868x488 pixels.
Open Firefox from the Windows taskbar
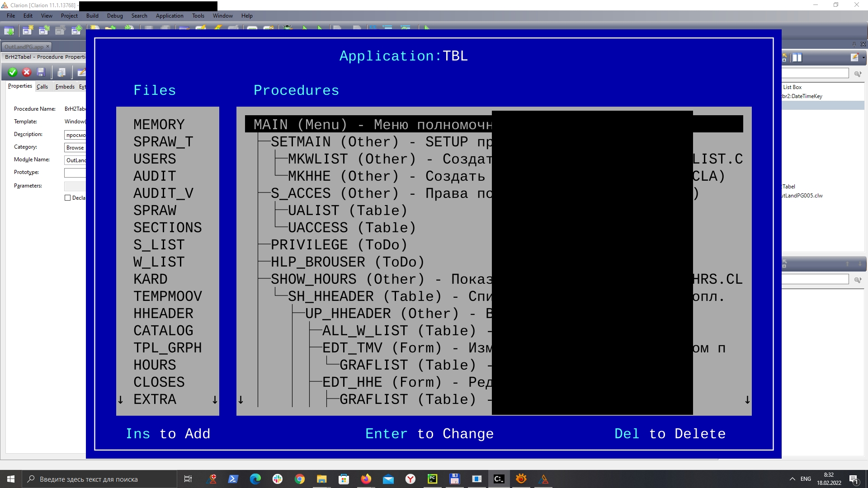366,479
